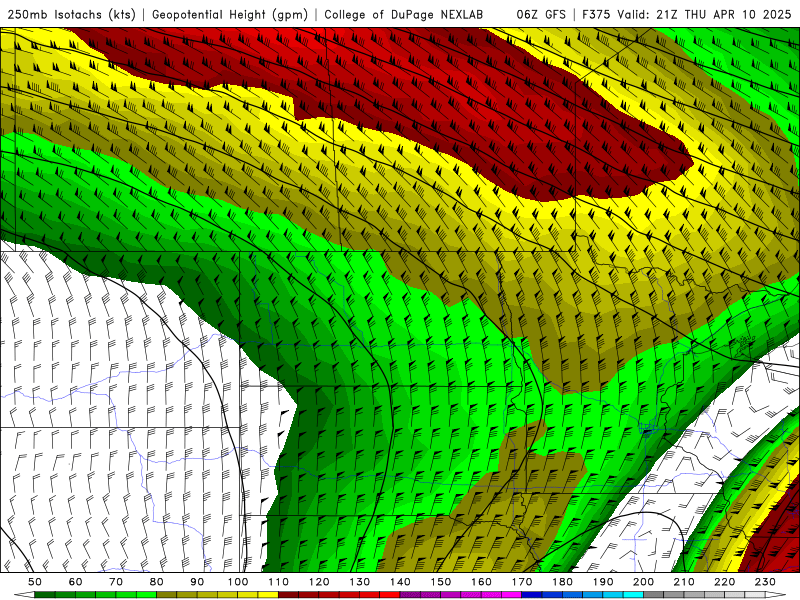
Task: Click the dark blue legend swatch right of 170
Action: 532,595
